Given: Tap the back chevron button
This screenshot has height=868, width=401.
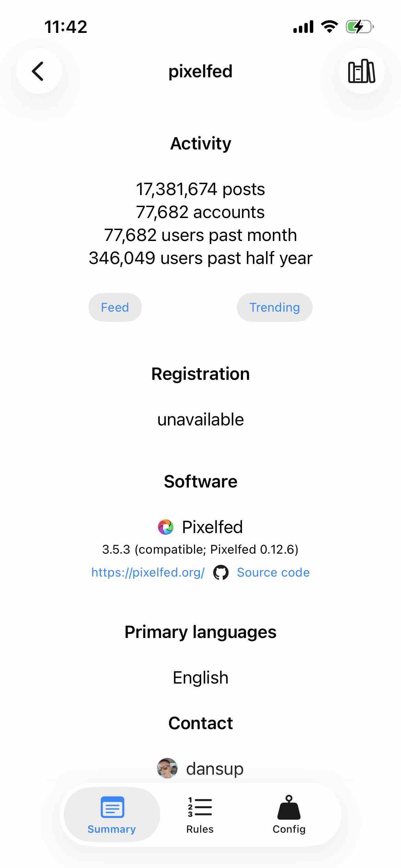Looking at the screenshot, I should pyautogui.click(x=39, y=71).
